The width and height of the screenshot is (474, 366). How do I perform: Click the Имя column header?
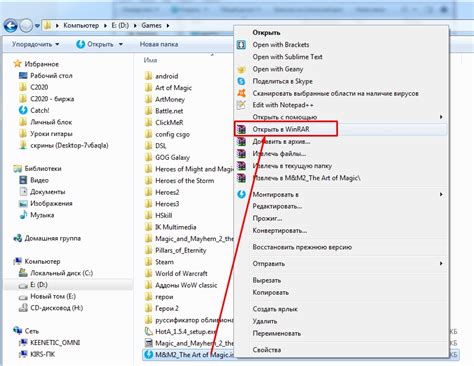(150, 60)
